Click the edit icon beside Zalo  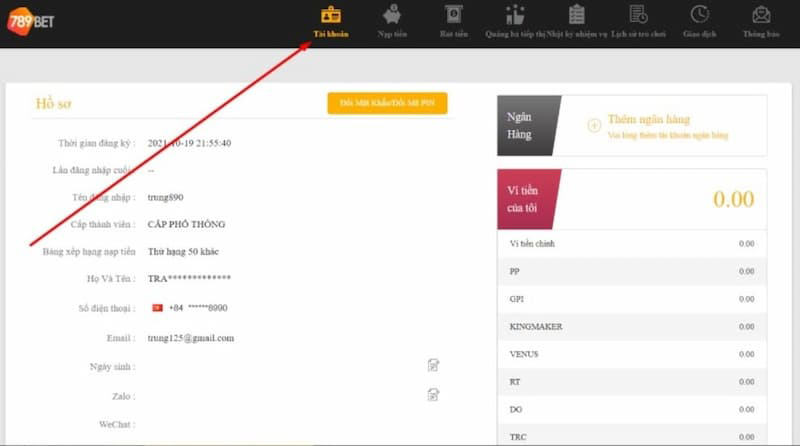coord(433,395)
